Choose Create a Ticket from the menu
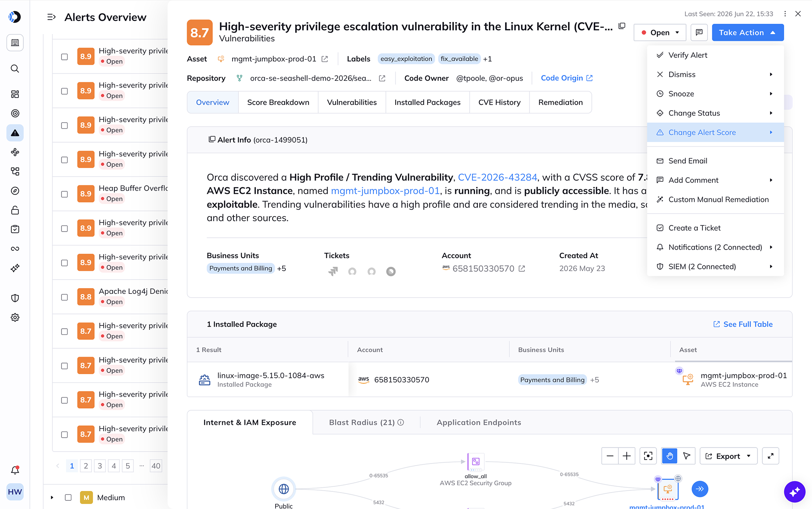The width and height of the screenshot is (812, 509). click(x=715, y=228)
